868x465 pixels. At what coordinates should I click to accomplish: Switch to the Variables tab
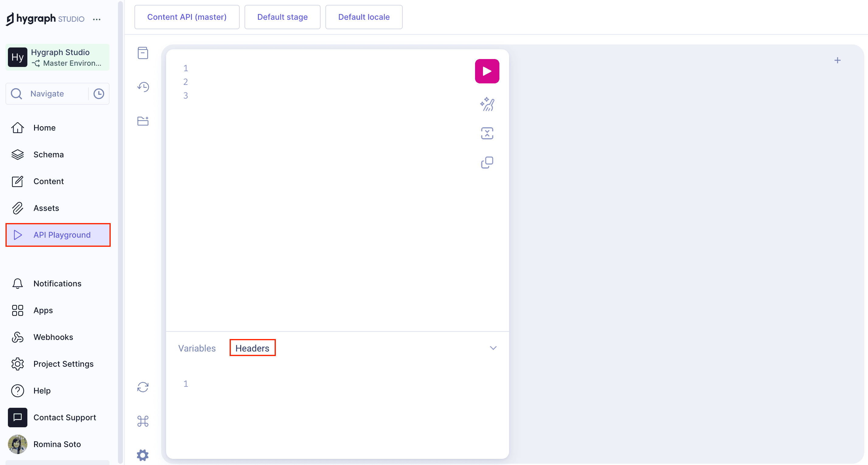[x=197, y=348]
